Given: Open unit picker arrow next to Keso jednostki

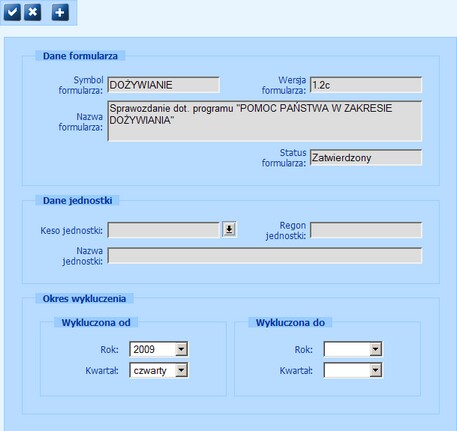Looking at the screenshot, I should [x=229, y=229].
